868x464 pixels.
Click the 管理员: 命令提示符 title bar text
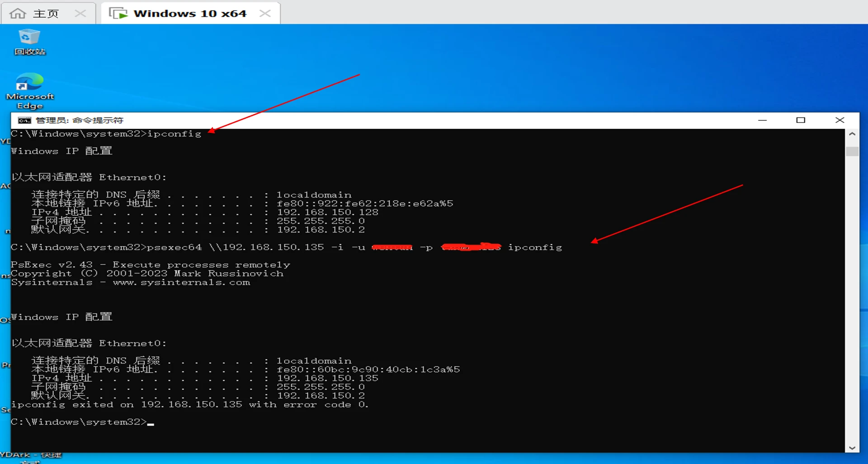80,120
